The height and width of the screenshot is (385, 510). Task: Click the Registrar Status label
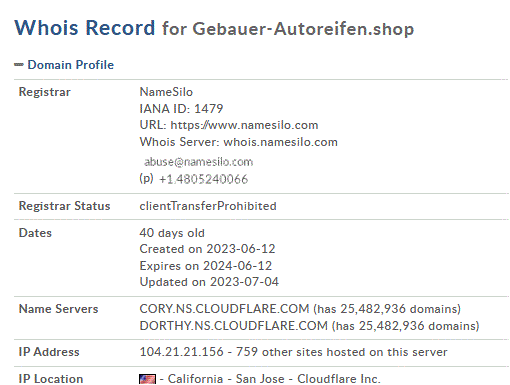64,206
